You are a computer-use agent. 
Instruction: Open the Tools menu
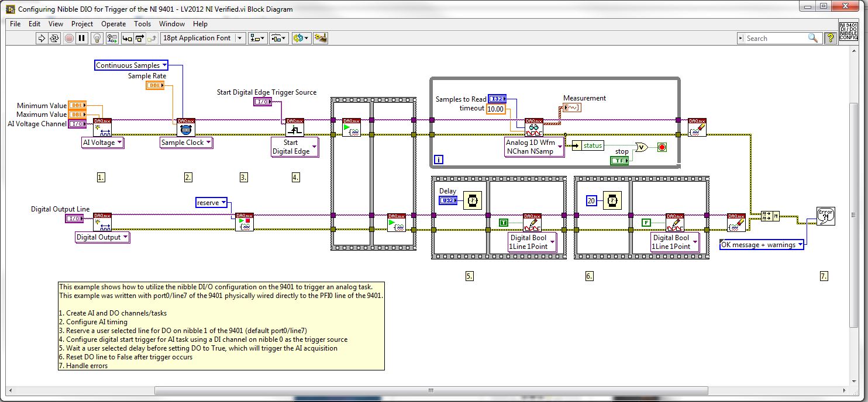coord(142,24)
